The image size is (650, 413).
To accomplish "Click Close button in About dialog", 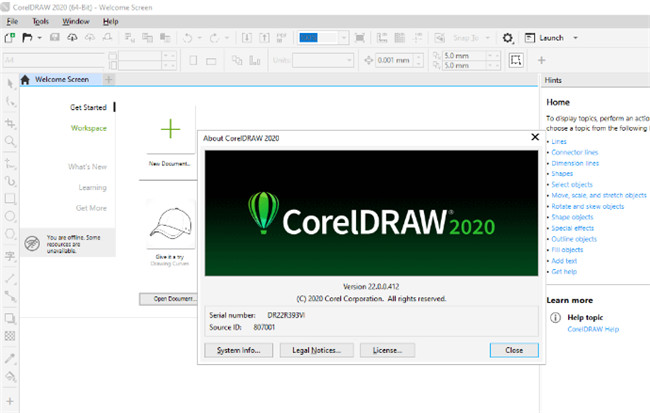I will point(514,350).
